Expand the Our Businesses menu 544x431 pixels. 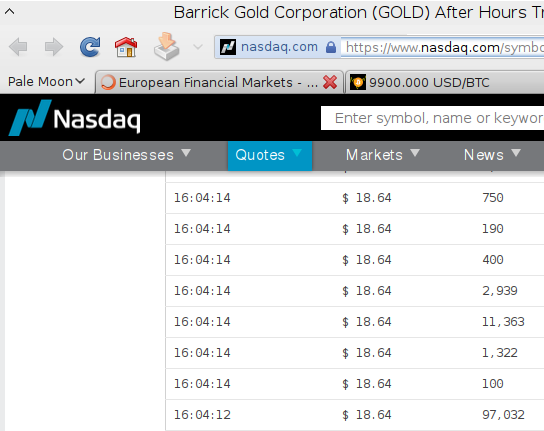point(126,155)
